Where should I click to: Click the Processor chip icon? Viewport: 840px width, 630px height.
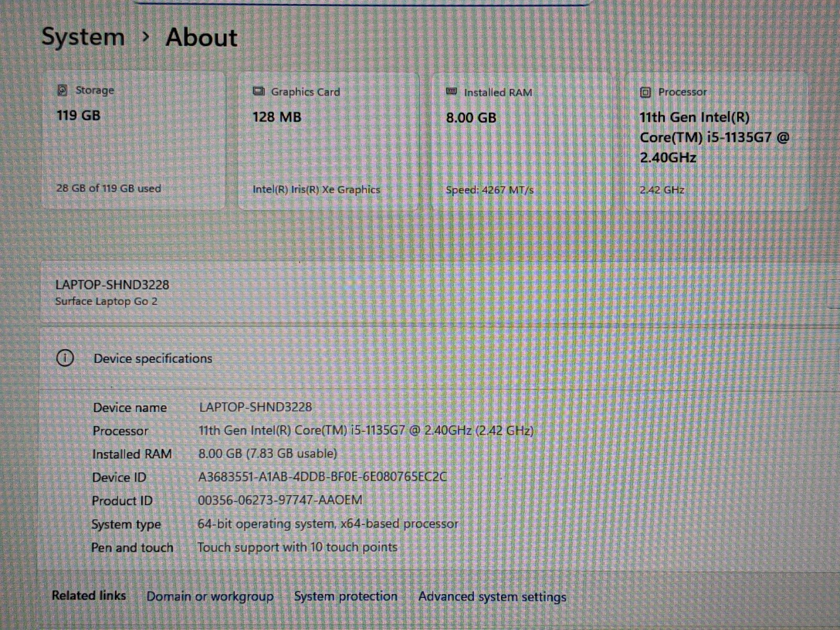coord(646,92)
